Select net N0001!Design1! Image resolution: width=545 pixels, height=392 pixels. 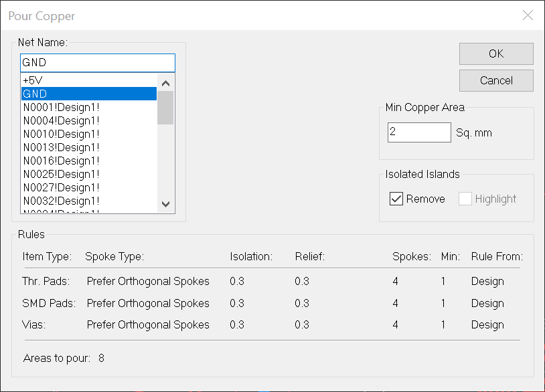click(x=88, y=107)
